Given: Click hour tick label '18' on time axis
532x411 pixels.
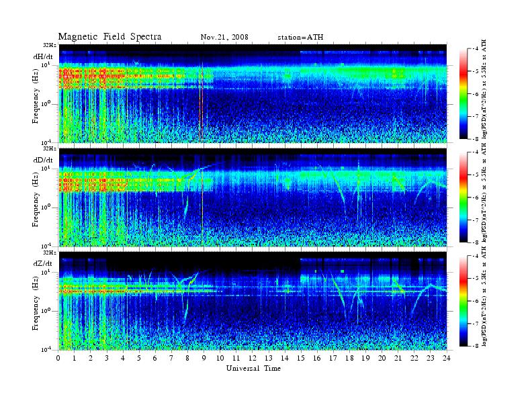Looking at the screenshot, I should coord(349,358).
